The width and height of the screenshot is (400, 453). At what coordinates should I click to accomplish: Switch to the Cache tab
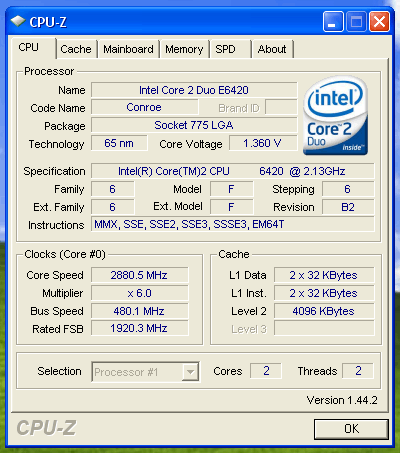click(x=76, y=49)
